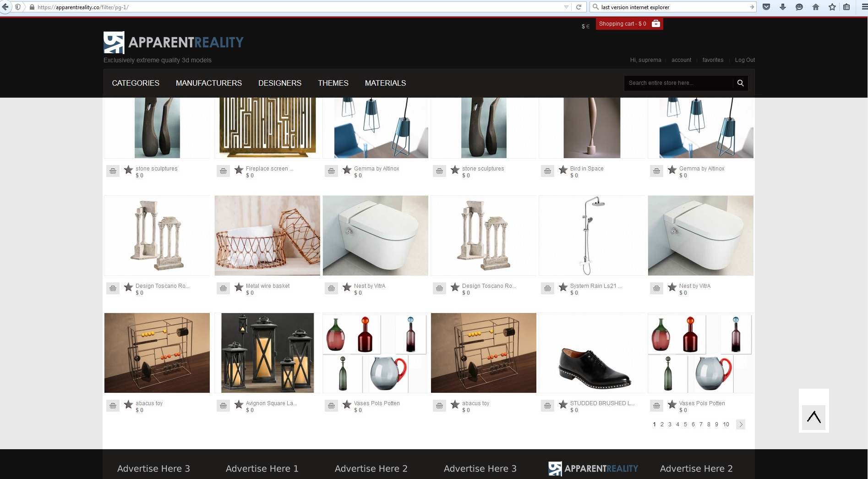The height and width of the screenshot is (479, 868).
Task: Open the Bird in Space thumbnail
Action: click(x=592, y=128)
